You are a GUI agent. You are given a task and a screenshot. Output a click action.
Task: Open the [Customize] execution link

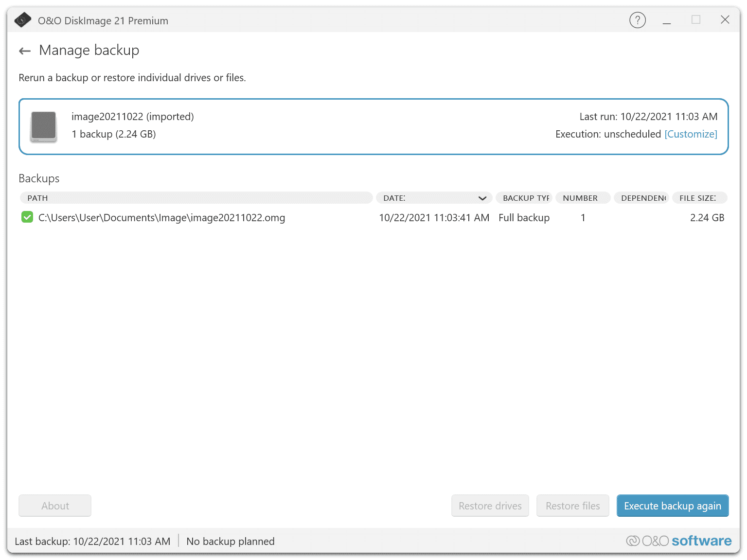[x=691, y=134]
